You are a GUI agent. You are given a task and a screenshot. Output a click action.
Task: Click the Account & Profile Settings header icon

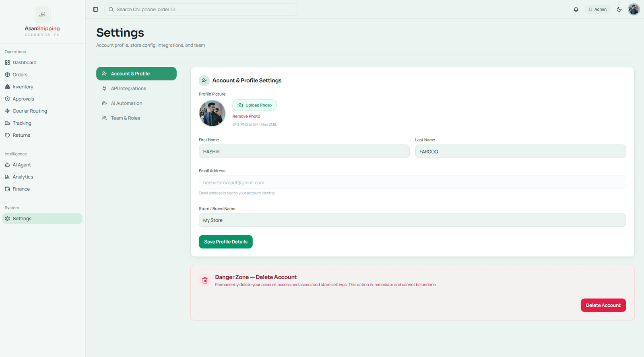click(204, 81)
